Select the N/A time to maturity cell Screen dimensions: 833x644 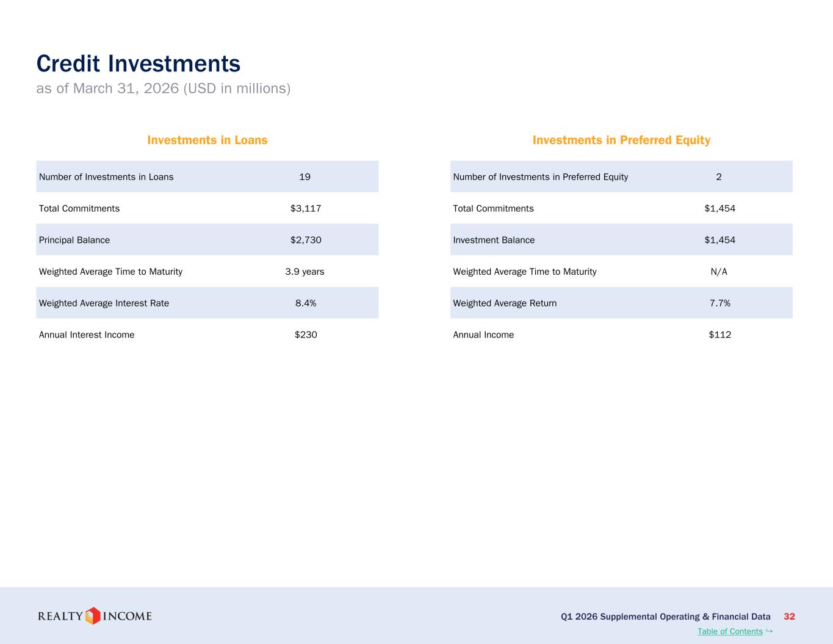[719, 272]
